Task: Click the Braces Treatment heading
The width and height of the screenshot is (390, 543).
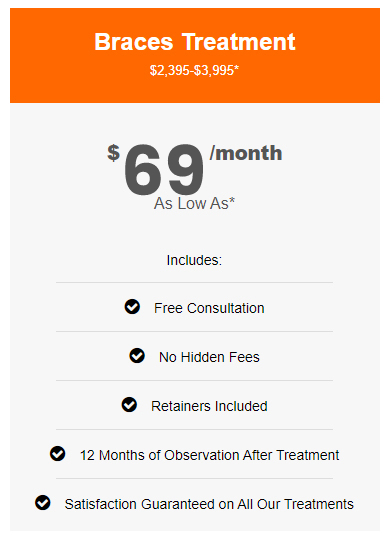Action: tap(195, 42)
